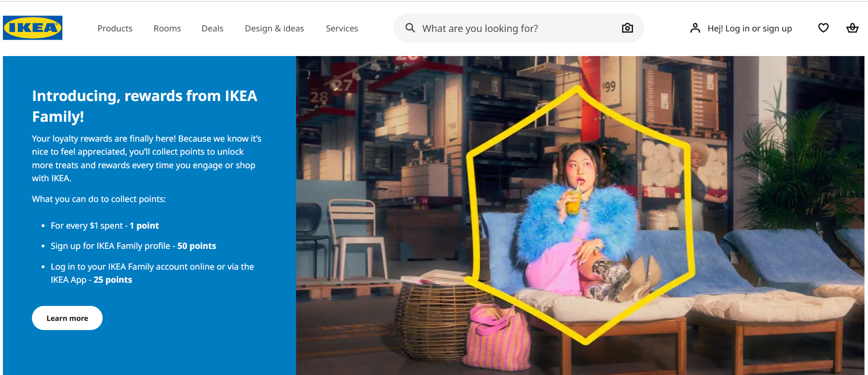Select Rooms in the navigation bar

point(167,29)
